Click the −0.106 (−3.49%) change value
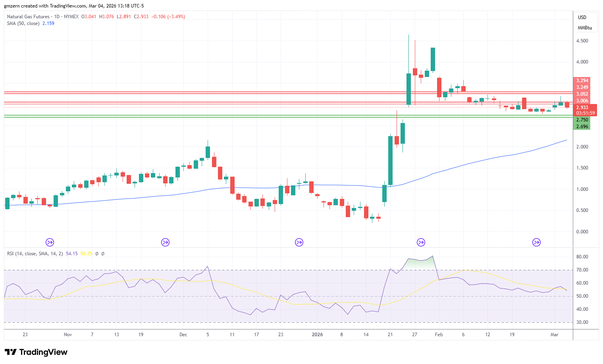The height and width of the screenshot is (364, 603). coord(168,17)
